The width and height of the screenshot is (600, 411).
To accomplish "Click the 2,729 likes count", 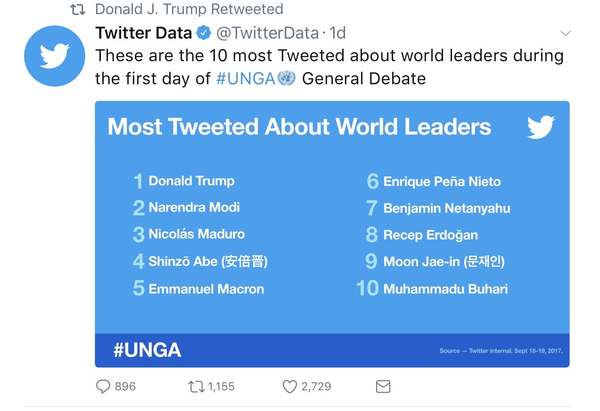I will [x=316, y=386].
